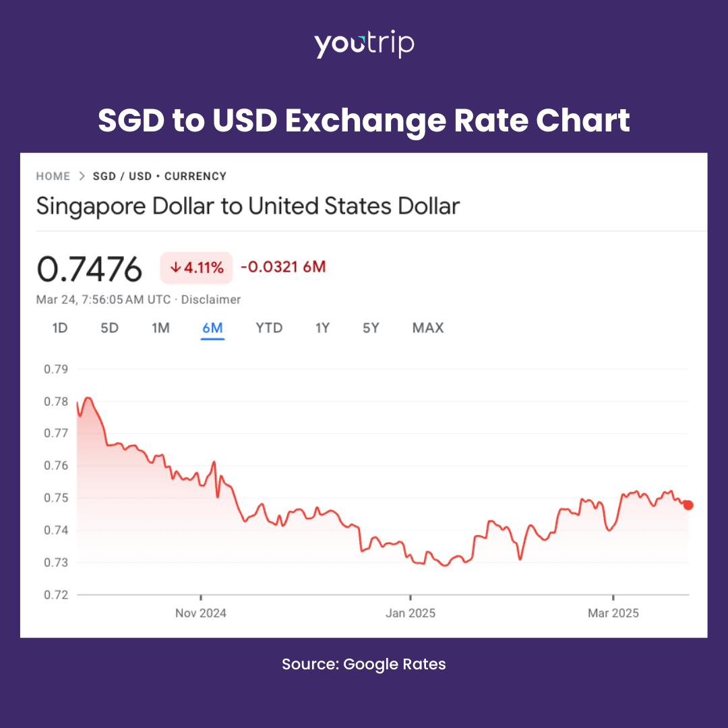Click the 0.7476 exchange rate value
The image size is (728, 728).
point(90,270)
